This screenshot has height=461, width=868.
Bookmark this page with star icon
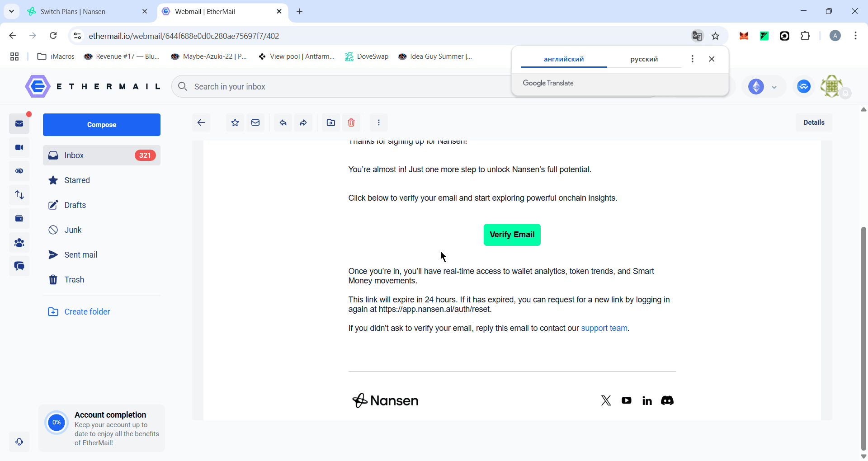716,36
